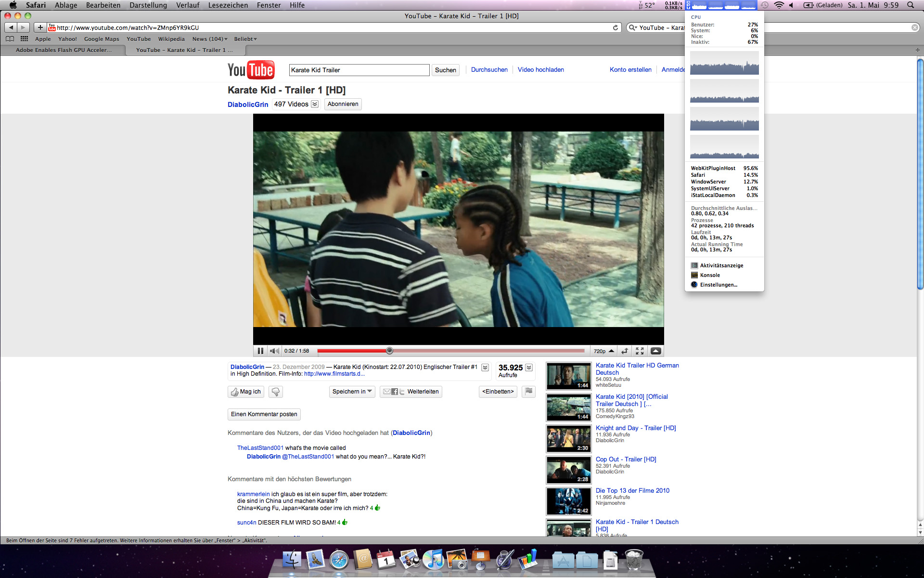The height and width of the screenshot is (578, 924).
Task: Open the News (104) bookmarks folder
Action: click(210, 39)
